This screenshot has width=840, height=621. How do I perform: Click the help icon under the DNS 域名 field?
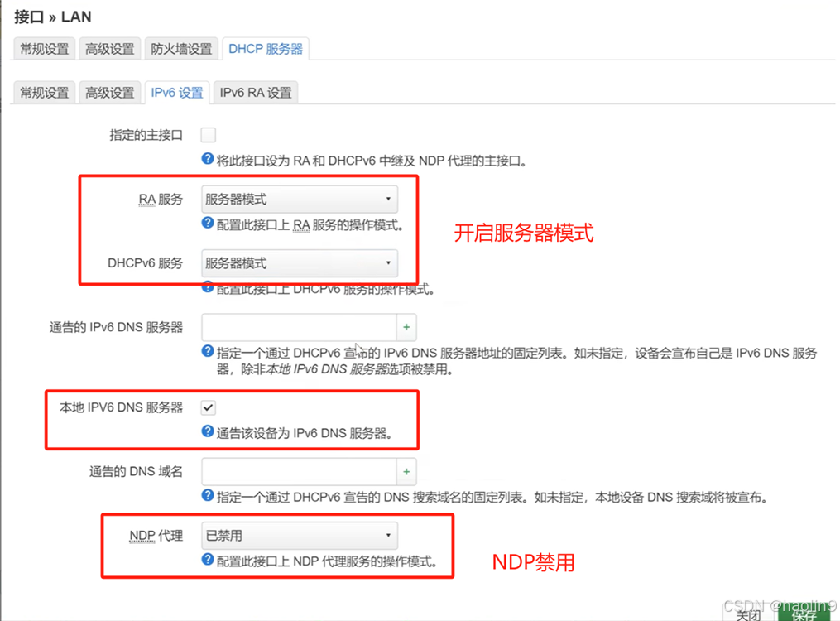pyautogui.click(x=208, y=496)
